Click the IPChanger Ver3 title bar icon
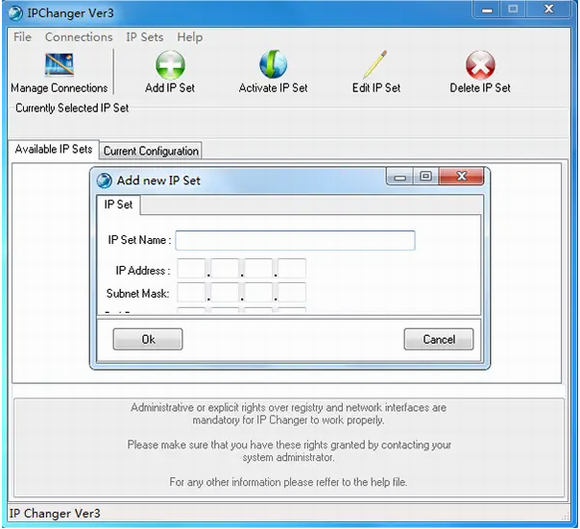Viewport: 580px width, 529px height. tap(16, 13)
